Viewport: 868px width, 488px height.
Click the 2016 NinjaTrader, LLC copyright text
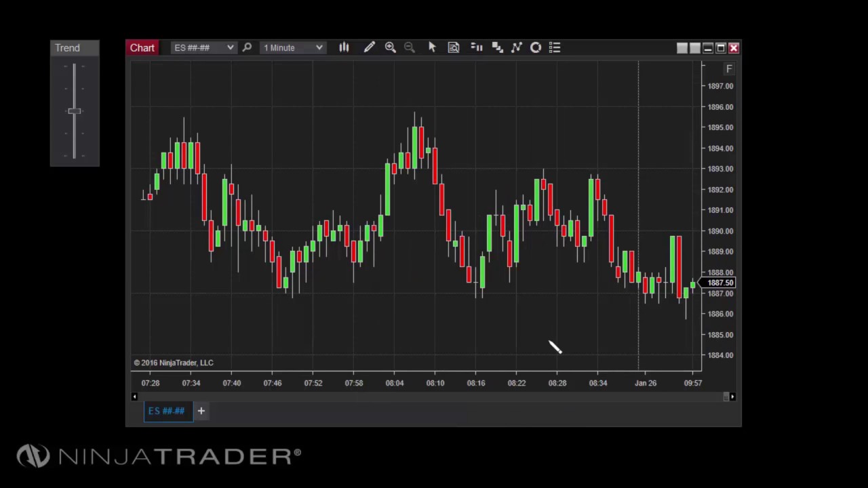tap(174, 363)
